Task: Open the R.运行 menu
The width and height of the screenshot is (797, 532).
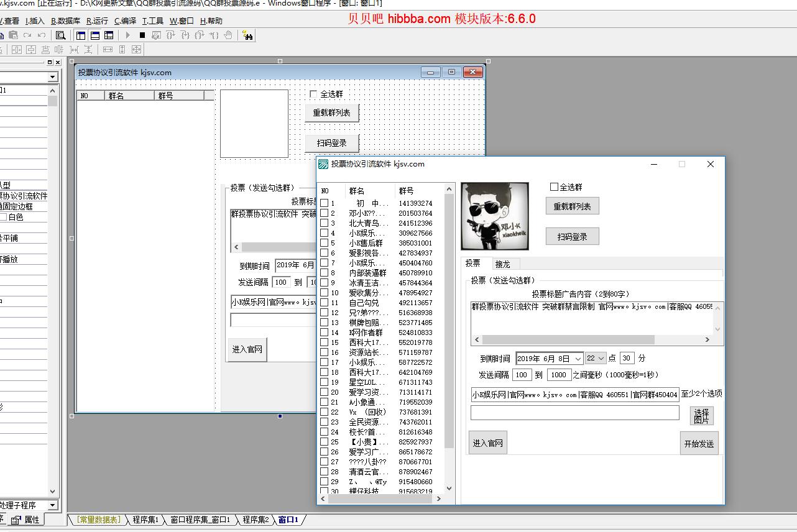Action: point(97,21)
